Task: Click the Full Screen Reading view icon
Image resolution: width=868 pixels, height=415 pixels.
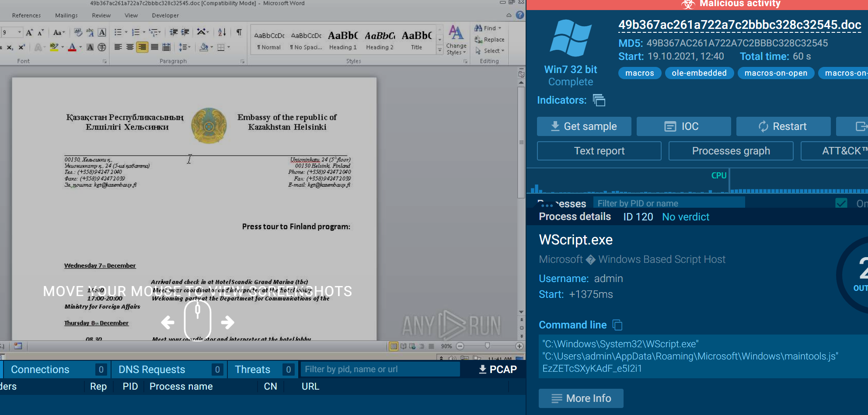Action: pyautogui.click(x=403, y=346)
